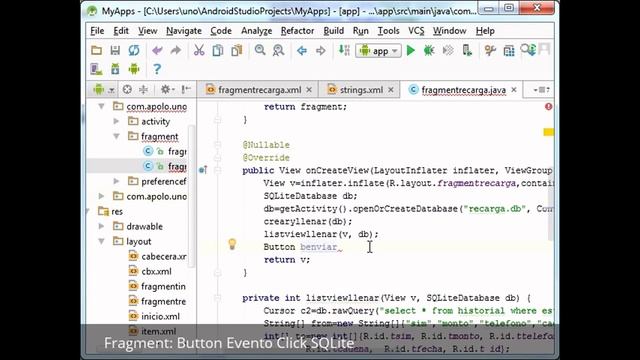
Task: Close the fragmentrecarga.xml tab
Action: tap(309, 90)
